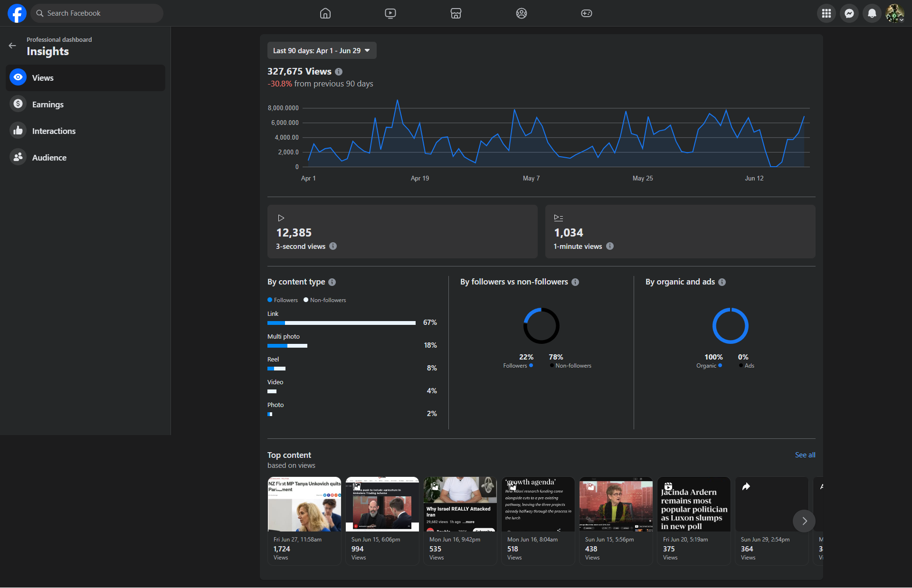912x588 pixels.
Task: Click the Search Facebook input field
Action: [x=97, y=13]
